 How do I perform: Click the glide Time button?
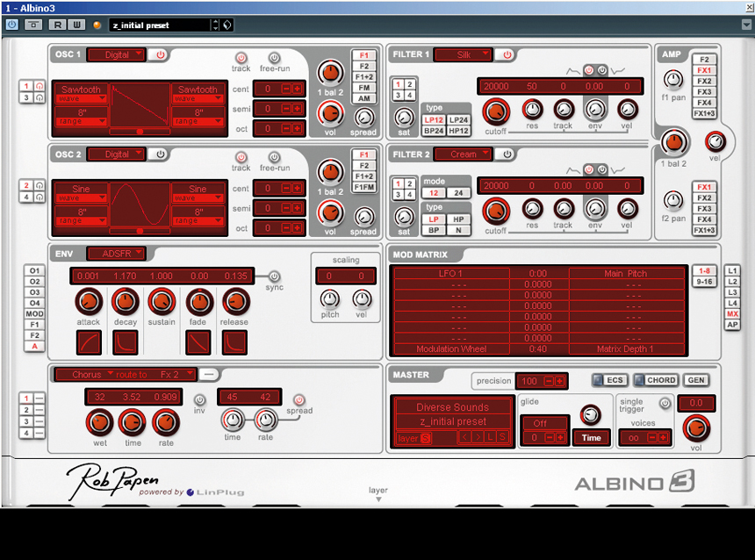592,438
